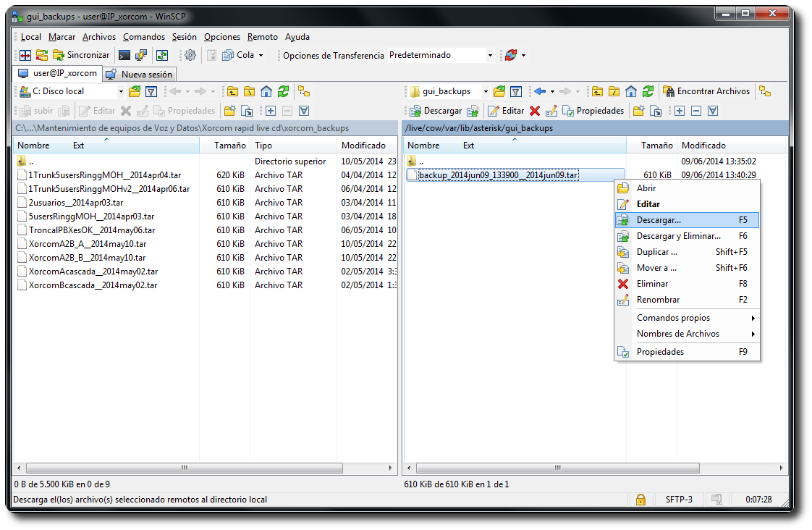The height and width of the screenshot is (530, 812).
Task: Expand Comandos propios submenu
Action: 687,318
